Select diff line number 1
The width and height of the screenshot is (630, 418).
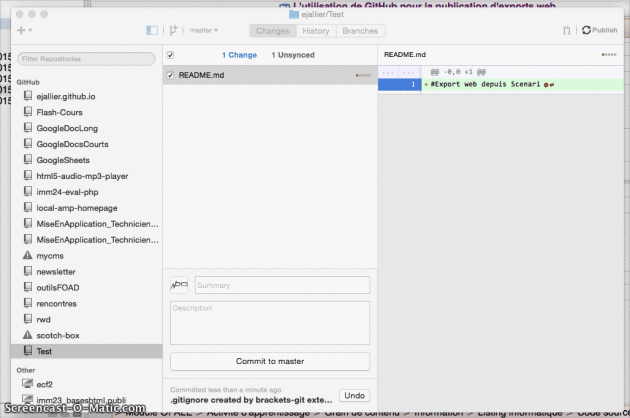(x=413, y=84)
